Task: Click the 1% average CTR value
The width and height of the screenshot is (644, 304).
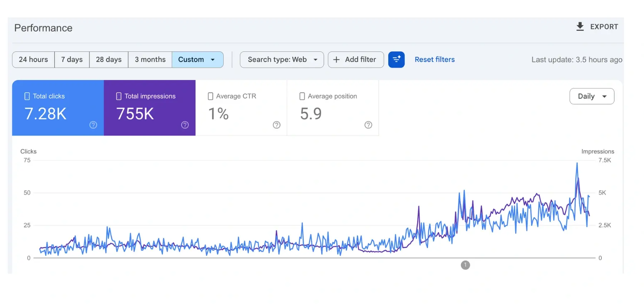Action: (x=218, y=114)
